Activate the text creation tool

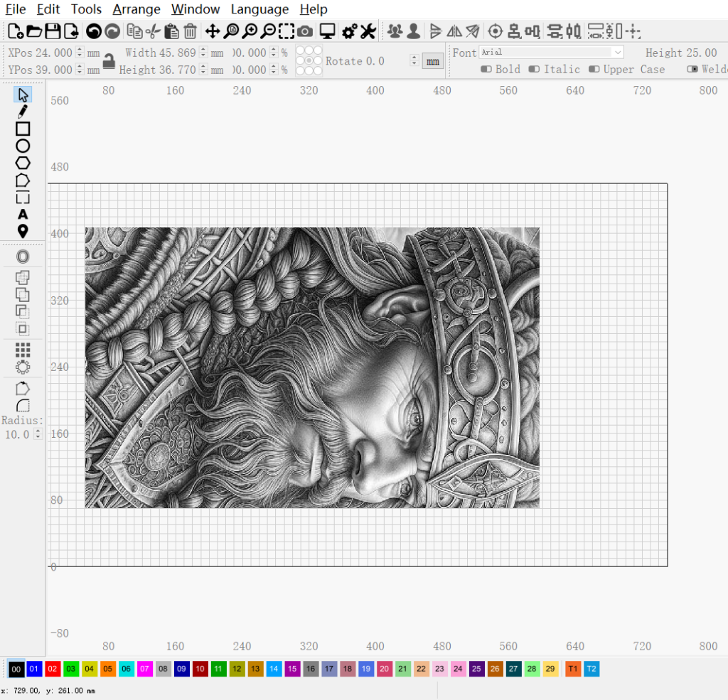point(23,215)
